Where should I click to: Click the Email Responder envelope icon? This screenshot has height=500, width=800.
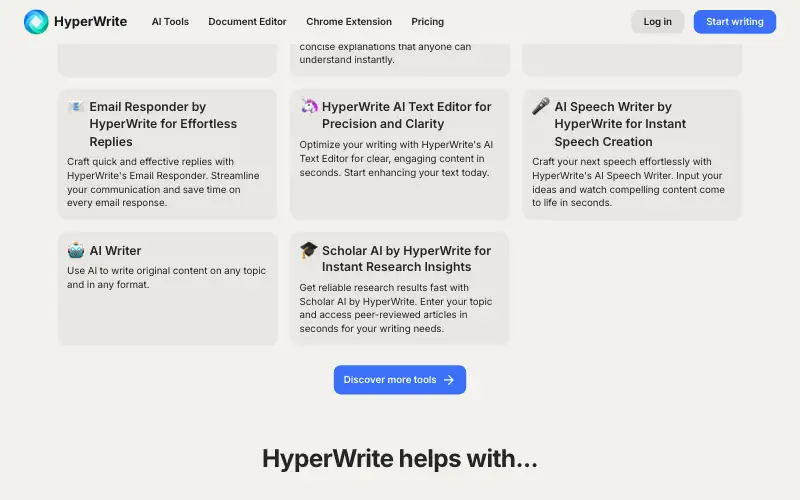(x=76, y=107)
